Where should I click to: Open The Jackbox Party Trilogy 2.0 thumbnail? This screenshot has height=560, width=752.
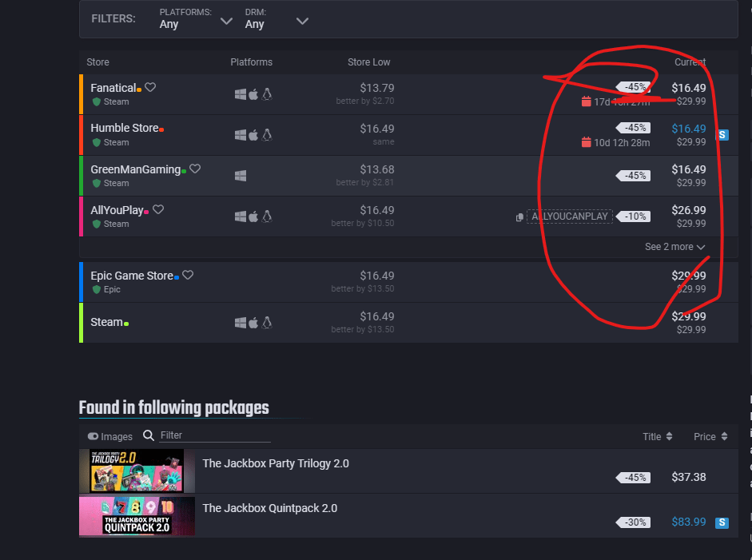(x=137, y=471)
